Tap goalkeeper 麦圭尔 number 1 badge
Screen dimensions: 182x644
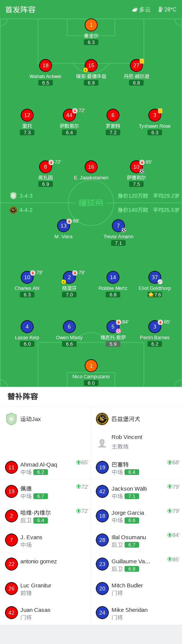91,25
